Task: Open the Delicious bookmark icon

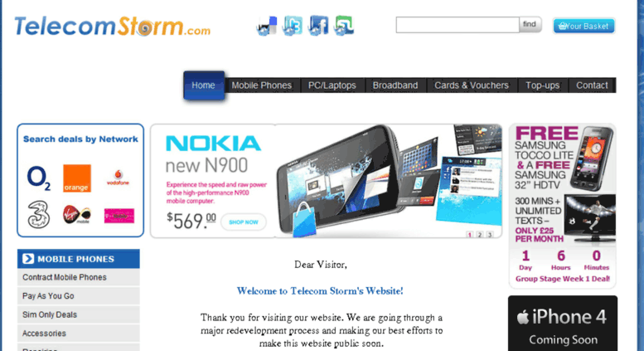Action: click(x=267, y=26)
